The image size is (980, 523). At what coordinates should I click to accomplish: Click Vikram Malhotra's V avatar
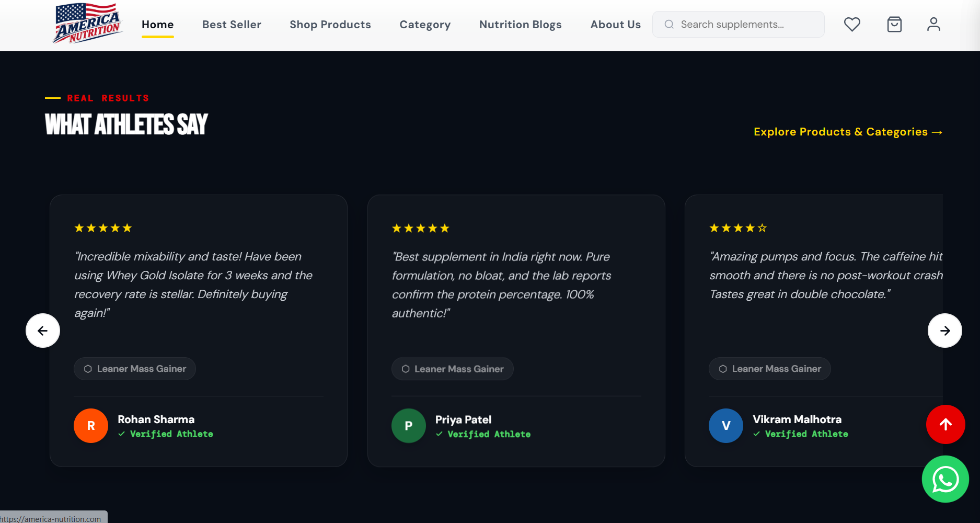[726, 426]
